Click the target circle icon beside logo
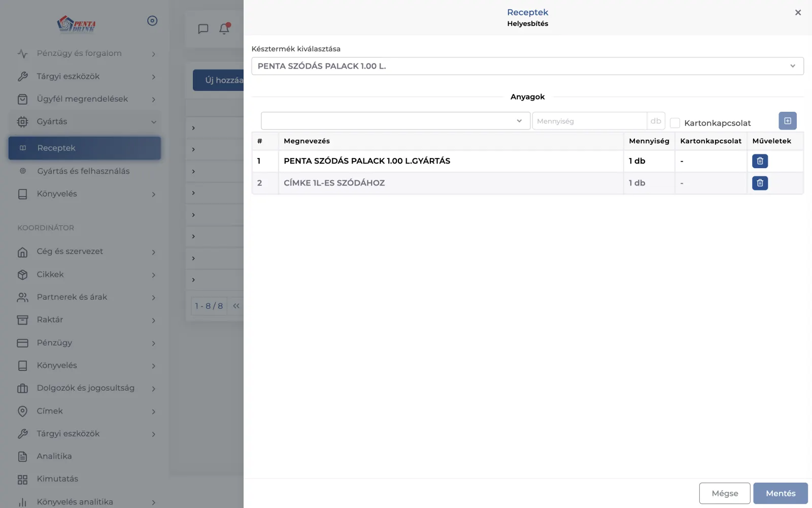This screenshot has height=508, width=812. [x=152, y=21]
